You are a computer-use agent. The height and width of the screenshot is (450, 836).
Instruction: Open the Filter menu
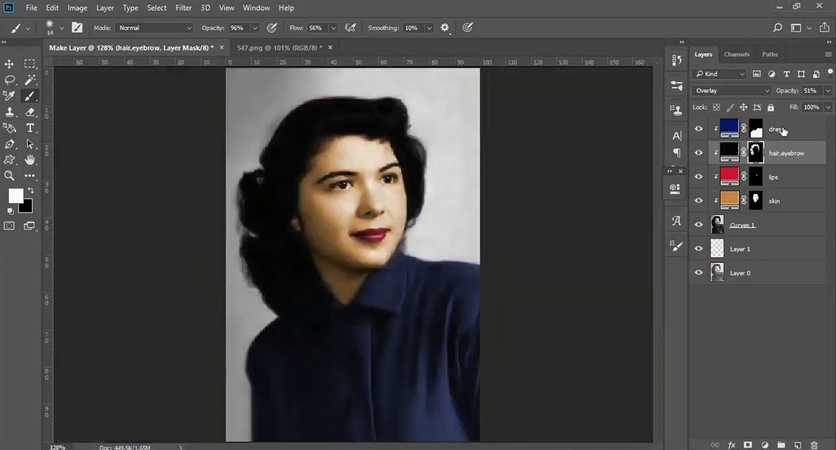[183, 8]
